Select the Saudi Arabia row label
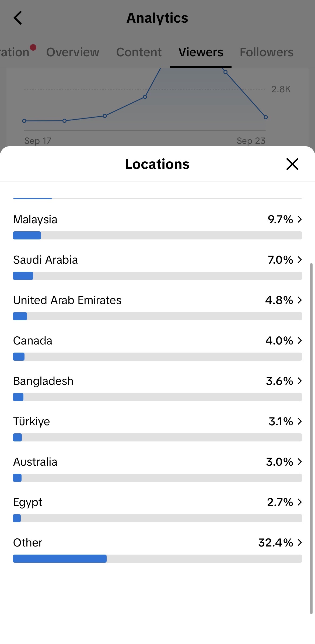315x644 pixels. point(45,260)
